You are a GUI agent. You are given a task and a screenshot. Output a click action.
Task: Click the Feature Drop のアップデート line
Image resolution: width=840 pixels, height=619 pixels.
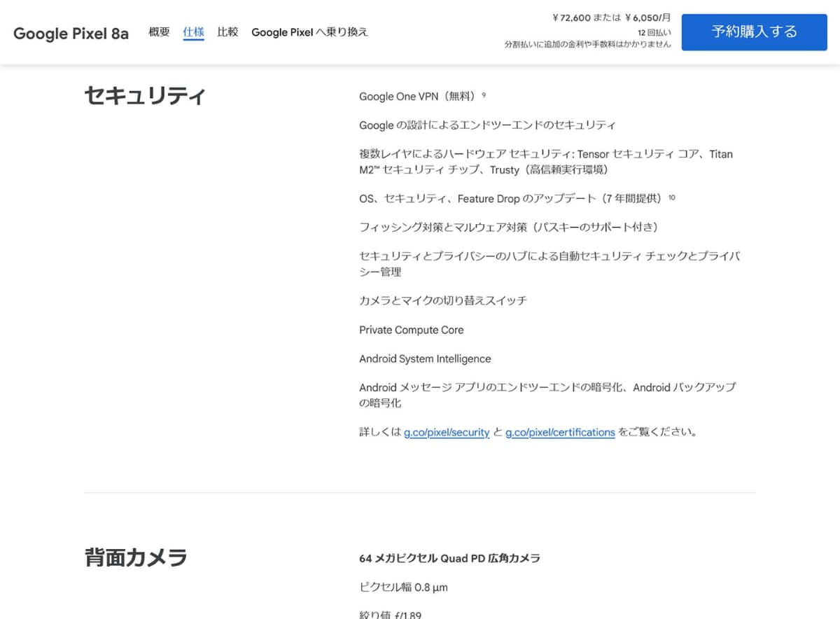click(511, 199)
